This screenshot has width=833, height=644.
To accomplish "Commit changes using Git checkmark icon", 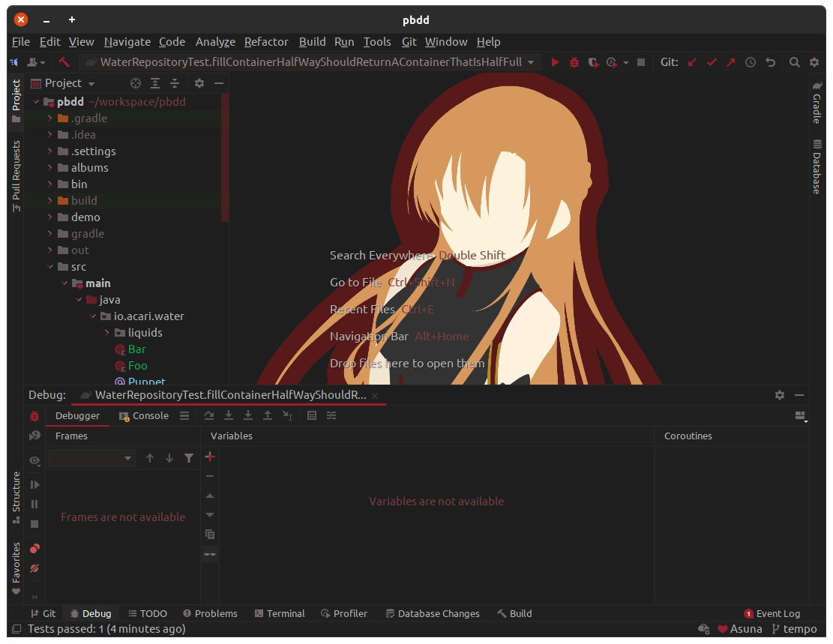I will click(x=712, y=62).
